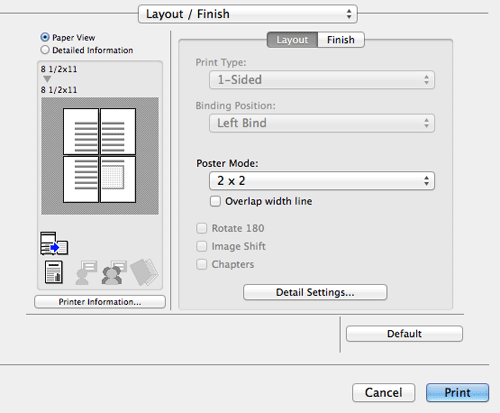This screenshot has height=413, width=500.
Task: Click the upper '8 1/2x11' original size text
Action: tap(59, 69)
